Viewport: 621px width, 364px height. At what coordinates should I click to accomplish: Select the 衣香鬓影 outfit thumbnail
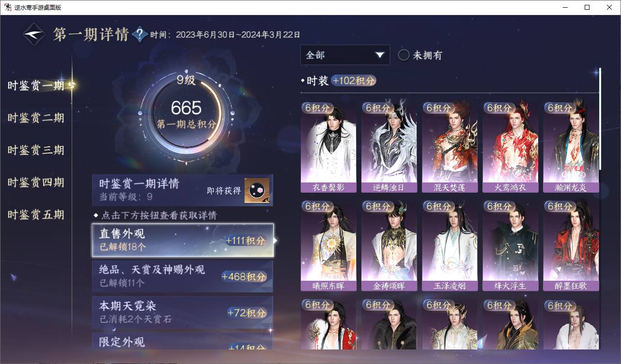(x=328, y=147)
